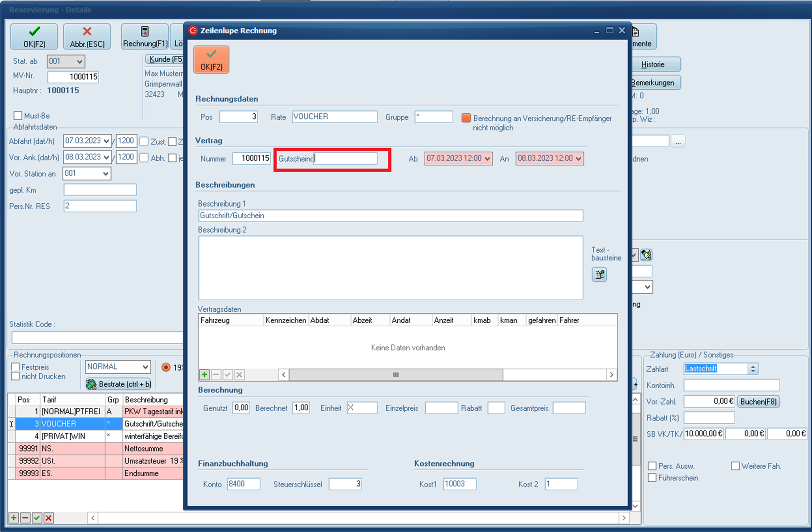Delete invoice position with bottom red minus
The width and height of the screenshot is (812, 532).
tap(25, 518)
